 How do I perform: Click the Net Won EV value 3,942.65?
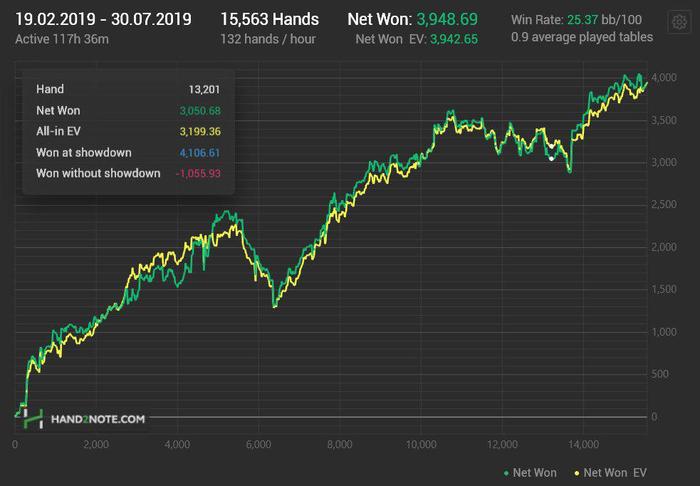(454, 39)
